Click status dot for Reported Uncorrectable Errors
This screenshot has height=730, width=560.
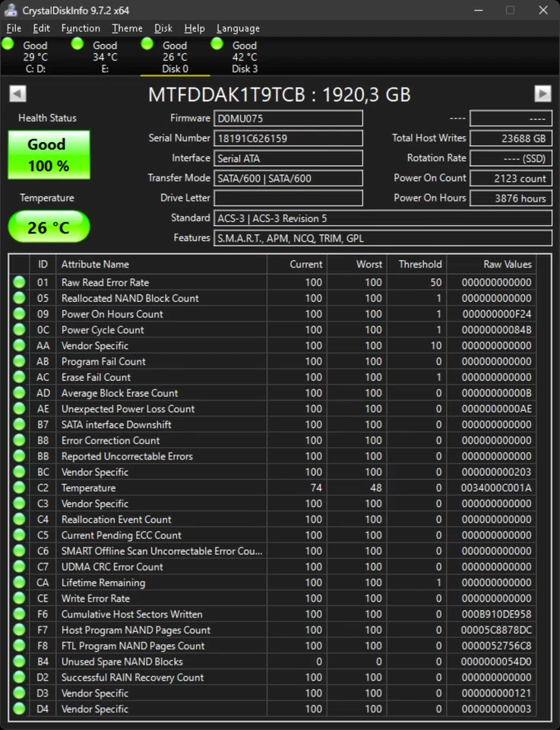pyautogui.click(x=19, y=456)
